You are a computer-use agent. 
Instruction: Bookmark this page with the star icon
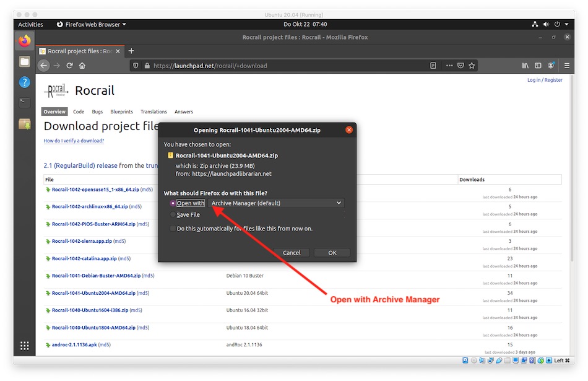pos(472,66)
